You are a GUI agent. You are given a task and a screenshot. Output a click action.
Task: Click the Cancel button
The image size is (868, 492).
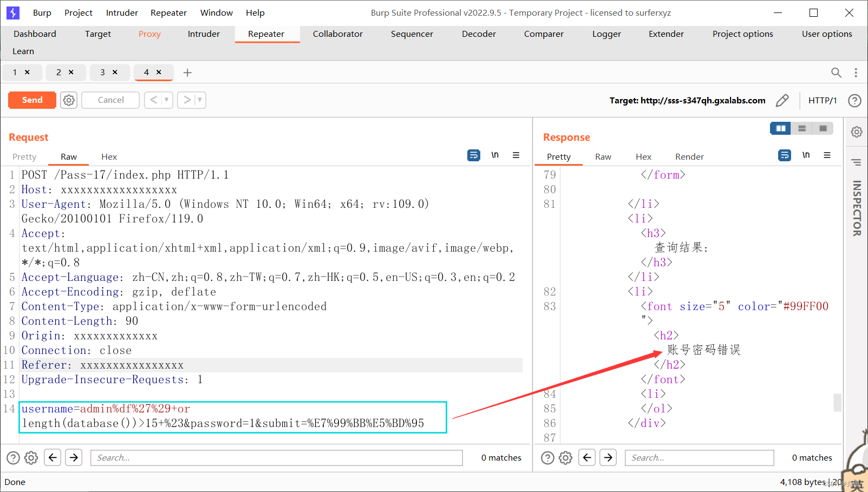click(110, 100)
